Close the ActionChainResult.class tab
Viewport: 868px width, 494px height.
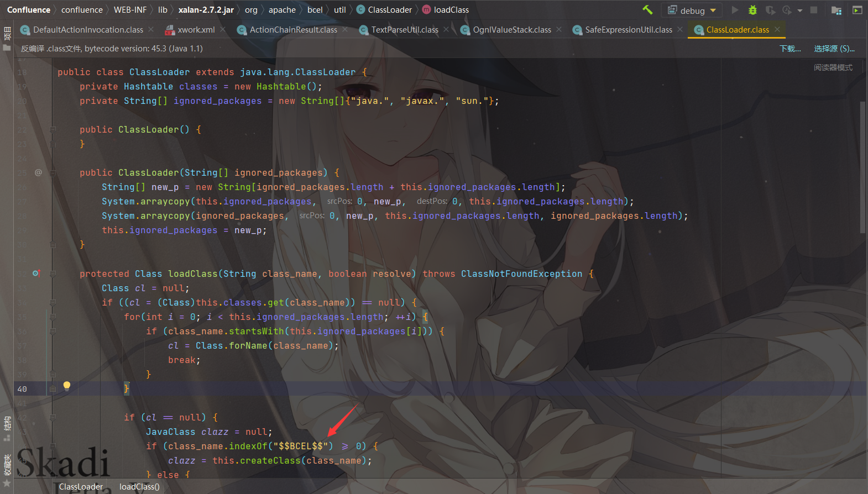pyautogui.click(x=345, y=29)
